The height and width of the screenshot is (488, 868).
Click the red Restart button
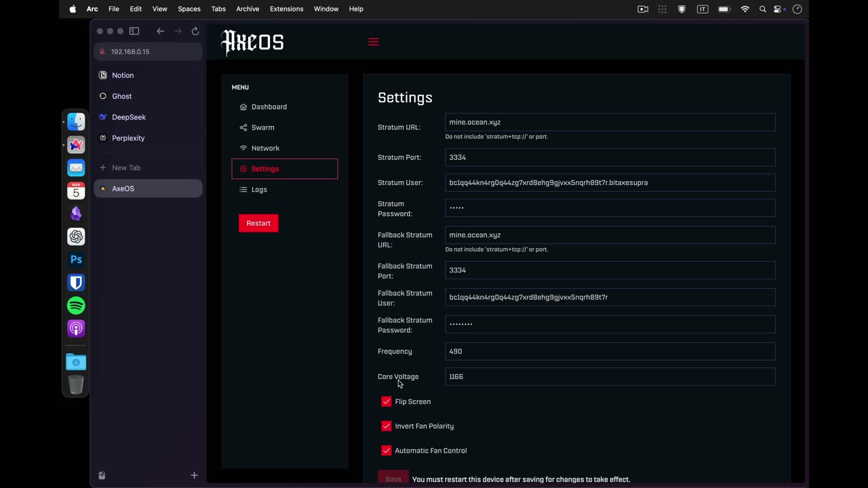[258, 223]
